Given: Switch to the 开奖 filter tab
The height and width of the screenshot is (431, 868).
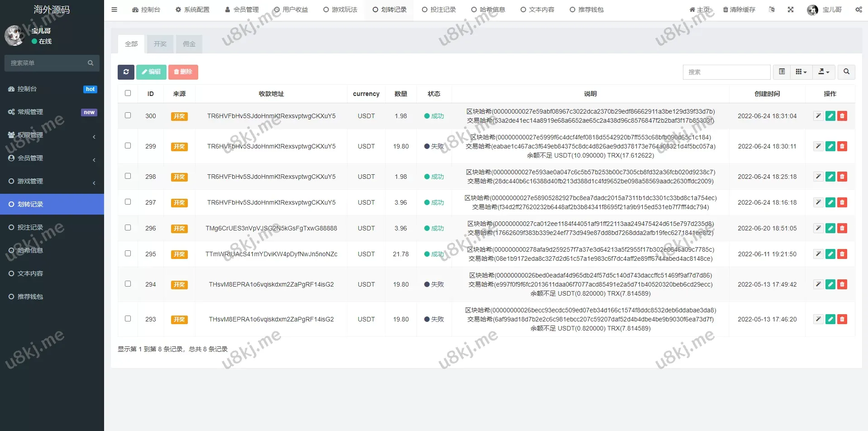Looking at the screenshot, I should click(x=160, y=44).
